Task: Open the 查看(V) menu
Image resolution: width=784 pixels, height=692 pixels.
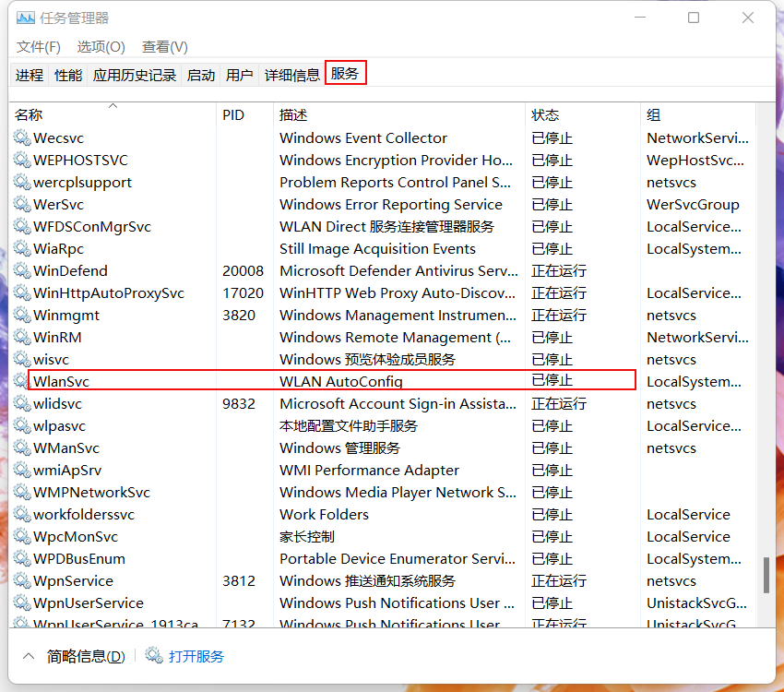Action: pos(164,47)
